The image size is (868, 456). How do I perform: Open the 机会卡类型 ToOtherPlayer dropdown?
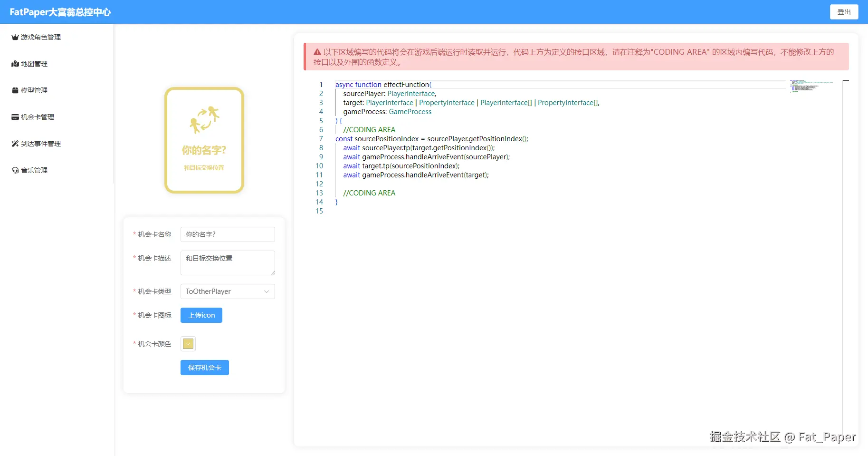(228, 291)
